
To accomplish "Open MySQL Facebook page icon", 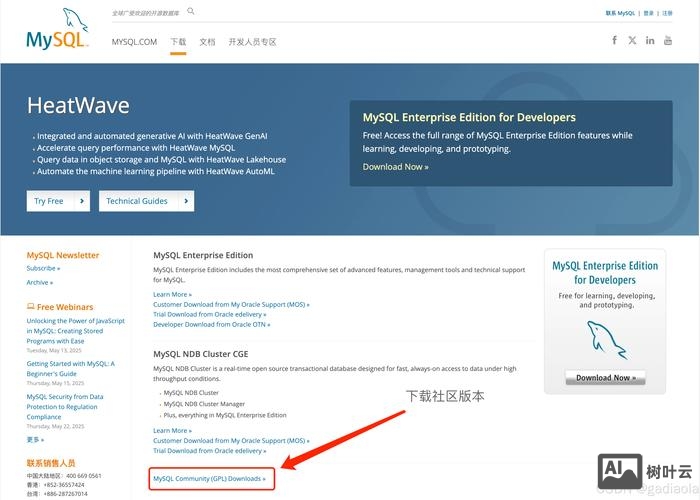I will click(615, 40).
